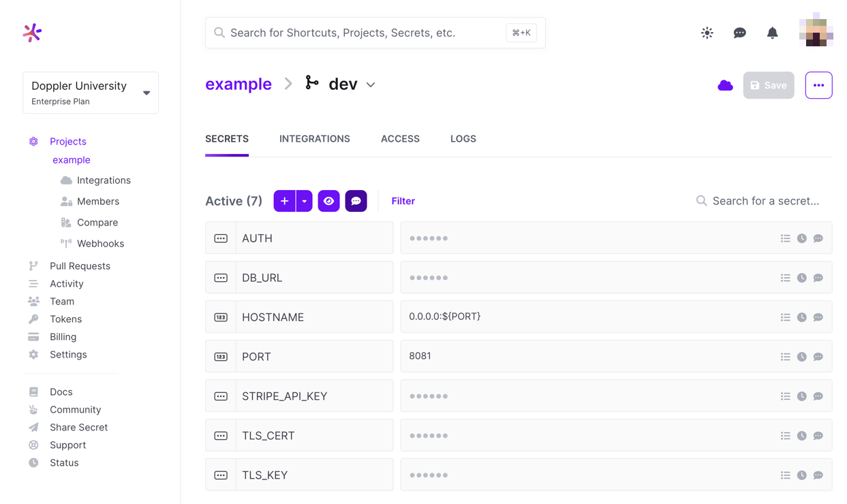The image size is (847, 504).
Task: Reveal masked AUTH secret value
Action: coord(429,238)
